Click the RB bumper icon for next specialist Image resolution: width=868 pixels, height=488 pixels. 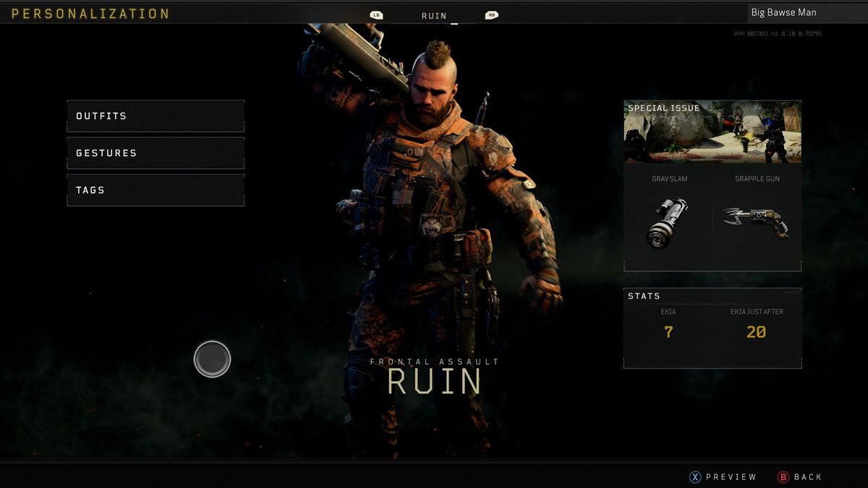pyautogui.click(x=490, y=14)
